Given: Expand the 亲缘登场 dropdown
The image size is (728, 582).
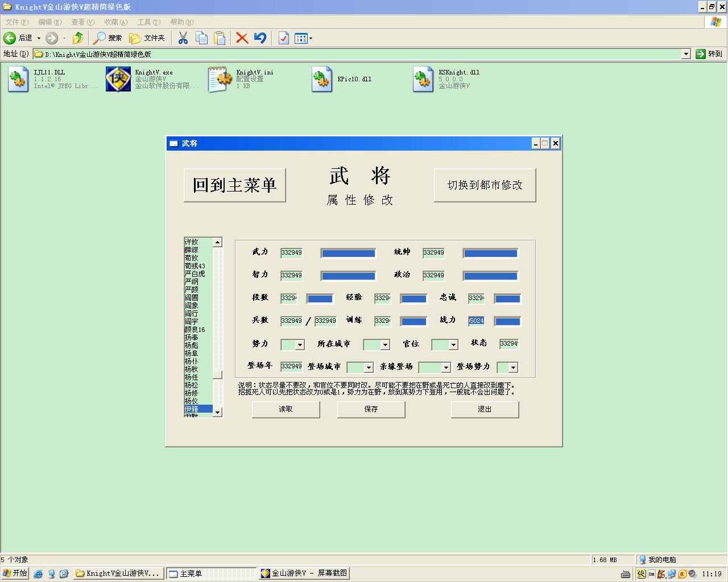Looking at the screenshot, I should click(x=446, y=368).
